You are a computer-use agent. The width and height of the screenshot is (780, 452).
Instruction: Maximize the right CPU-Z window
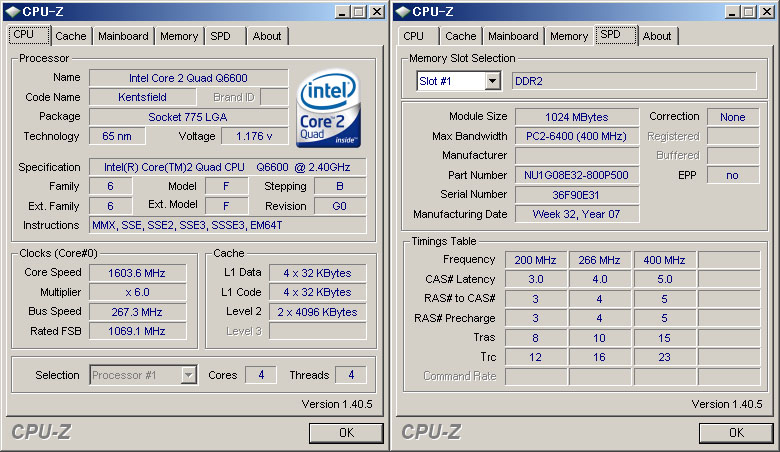[748, 12]
